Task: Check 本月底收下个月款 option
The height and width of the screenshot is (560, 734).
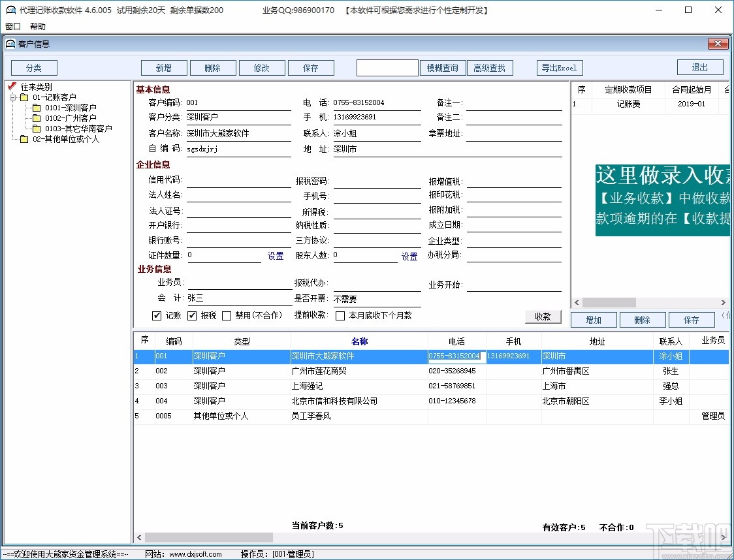Action: click(340, 315)
